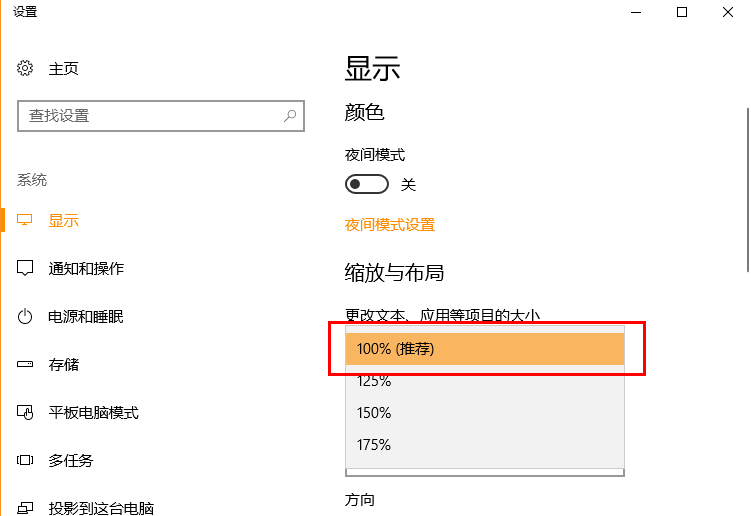Click the Storage drive icon
This screenshot has width=751, height=516.
(x=26, y=365)
